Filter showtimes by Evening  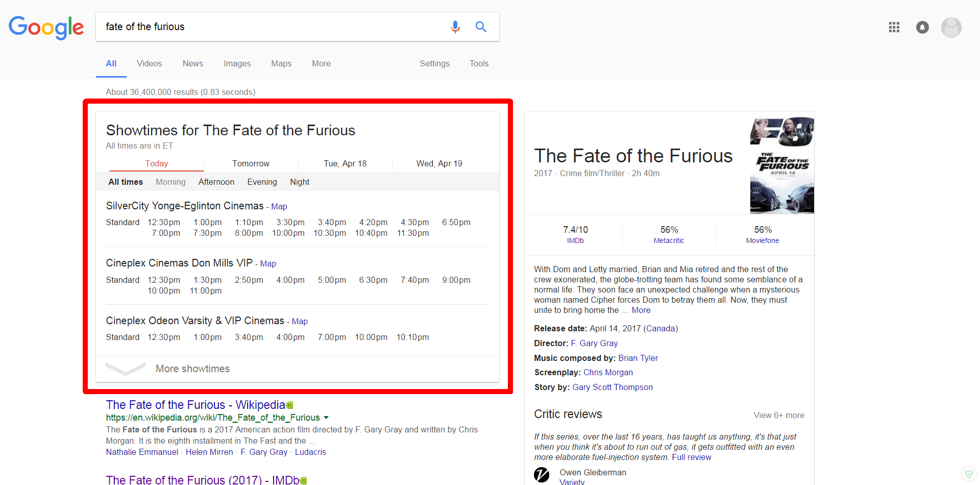262,182
